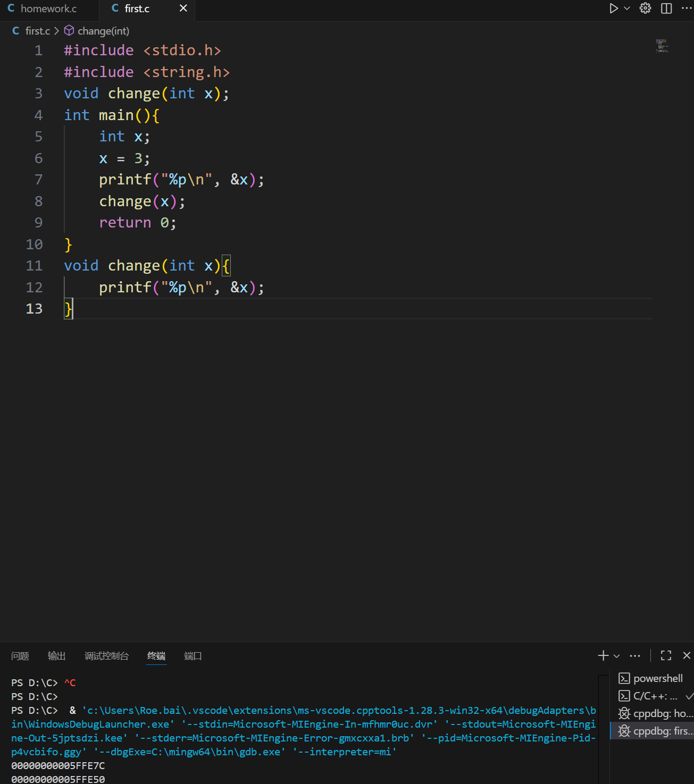Split the editor to the right

[666, 9]
